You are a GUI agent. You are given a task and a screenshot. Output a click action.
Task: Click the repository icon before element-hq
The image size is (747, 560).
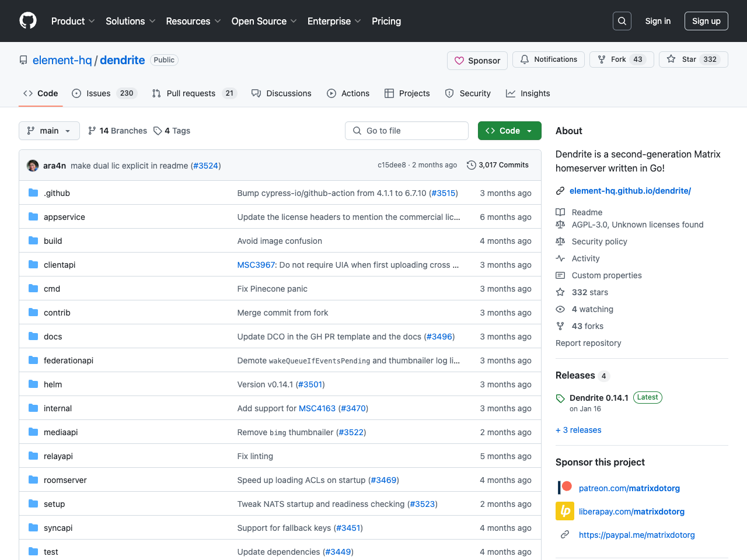coord(23,60)
